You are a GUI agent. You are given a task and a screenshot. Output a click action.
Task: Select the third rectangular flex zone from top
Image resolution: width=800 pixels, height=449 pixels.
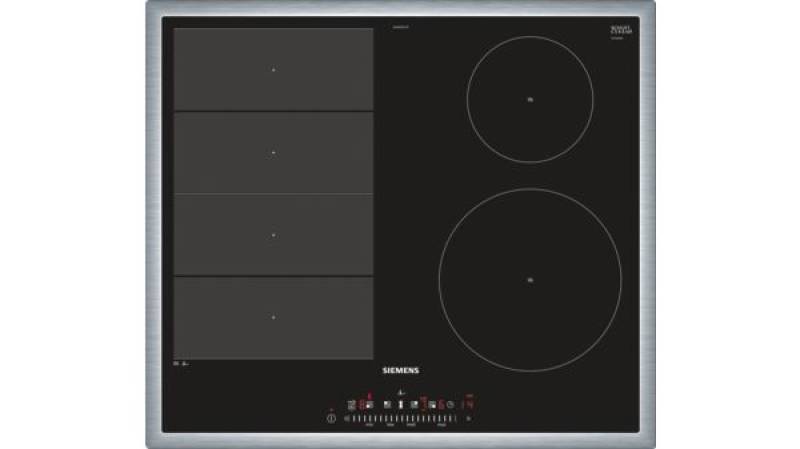273,235
